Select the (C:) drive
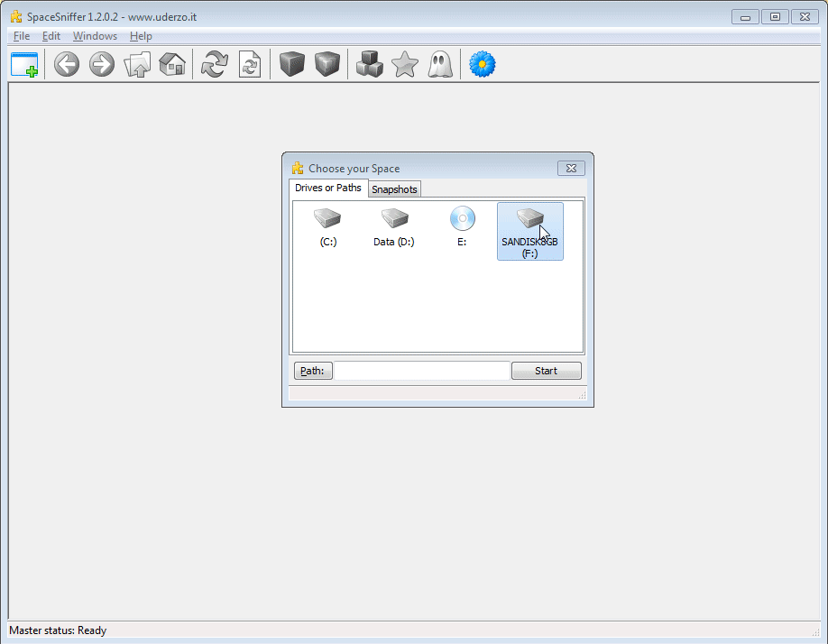Viewport: 828px width, 644px height. tap(328, 229)
